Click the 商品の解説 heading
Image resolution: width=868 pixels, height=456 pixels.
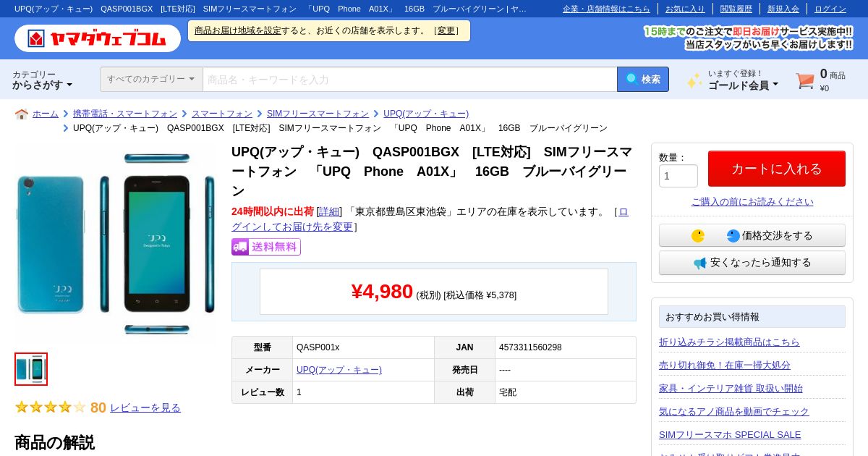54,442
